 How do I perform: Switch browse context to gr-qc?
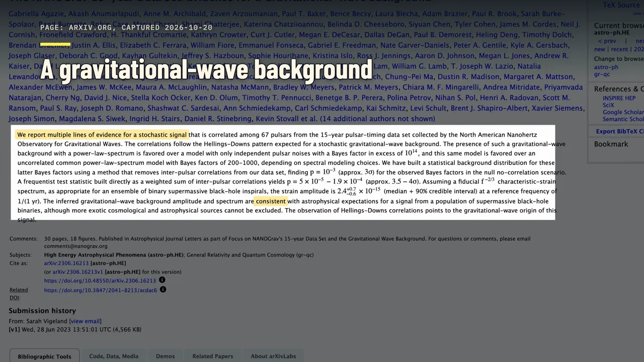[602, 74]
